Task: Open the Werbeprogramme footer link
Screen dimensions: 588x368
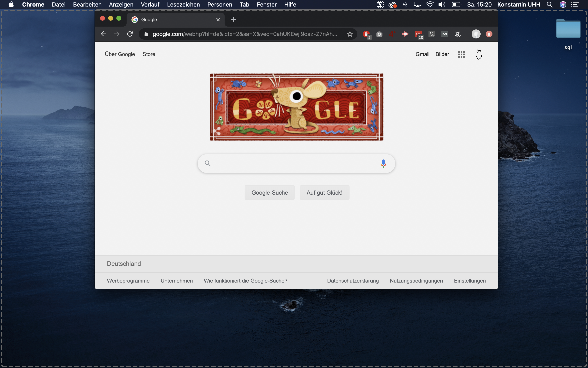Action: point(128,281)
